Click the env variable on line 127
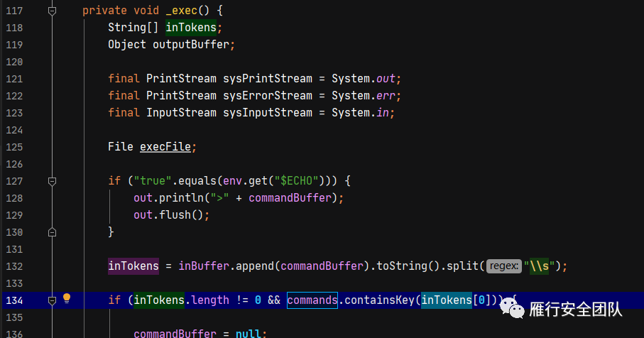Viewport: 644px width, 338px height. (x=232, y=180)
